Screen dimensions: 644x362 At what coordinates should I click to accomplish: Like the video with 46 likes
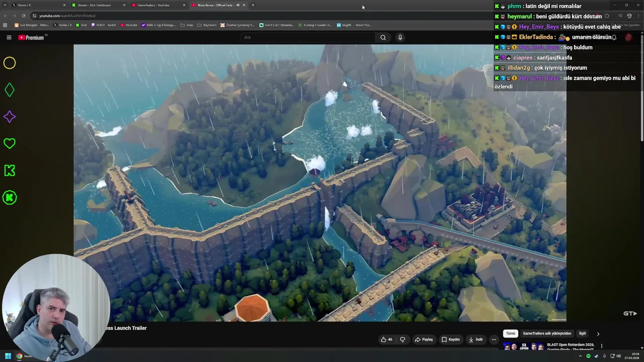(x=386, y=339)
